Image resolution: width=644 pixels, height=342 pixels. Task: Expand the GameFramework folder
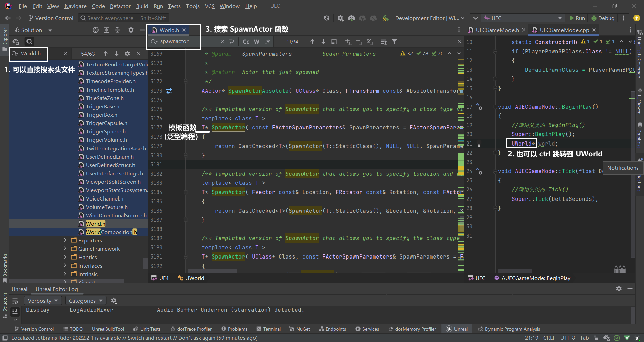click(65, 249)
